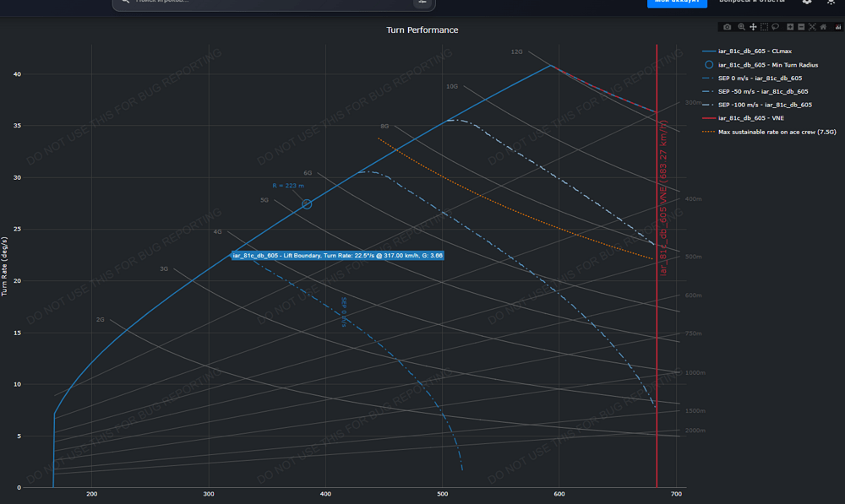Click the Turn Performance chart title
This screenshot has height=504, width=845.
[x=422, y=30]
